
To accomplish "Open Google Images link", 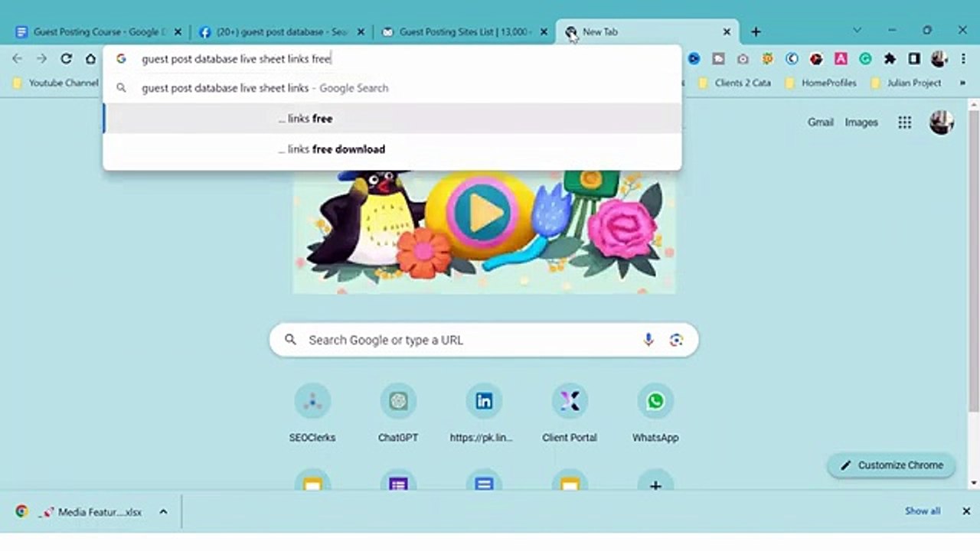I will click(x=861, y=122).
